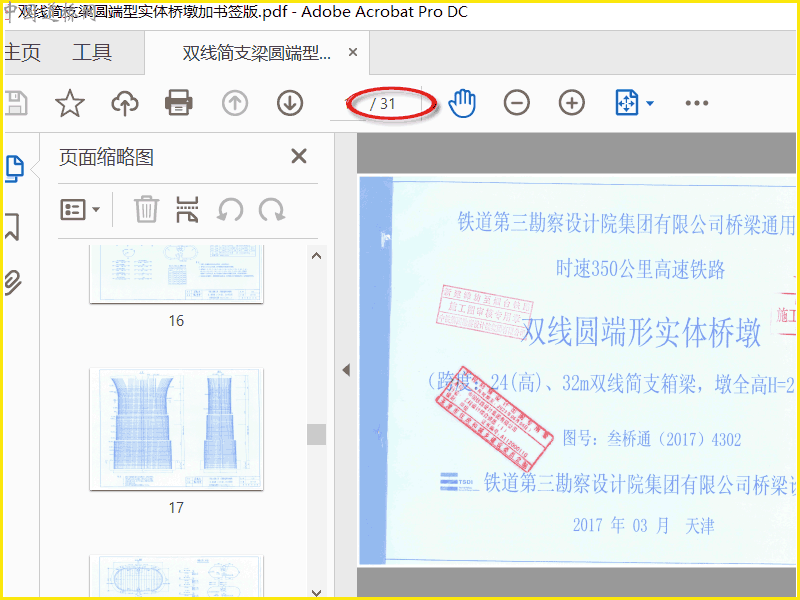
Task: Switch to the 主页 tab
Action: pos(22,53)
